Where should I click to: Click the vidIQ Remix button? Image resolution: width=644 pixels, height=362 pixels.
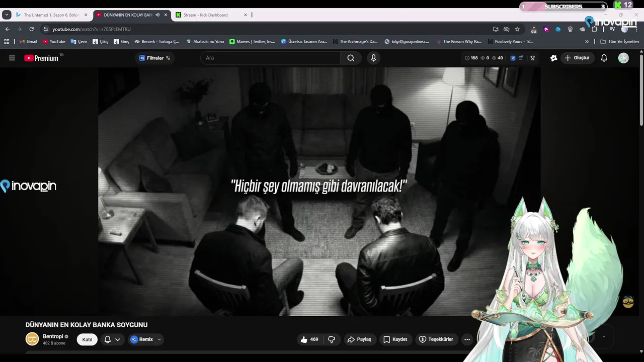[x=142, y=339]
